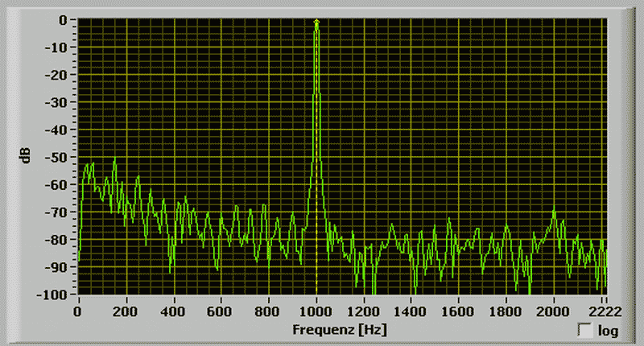Click the '-90' y-axis tick label
The height and width of the screenshot is (346, 644).
pos(55,267)
